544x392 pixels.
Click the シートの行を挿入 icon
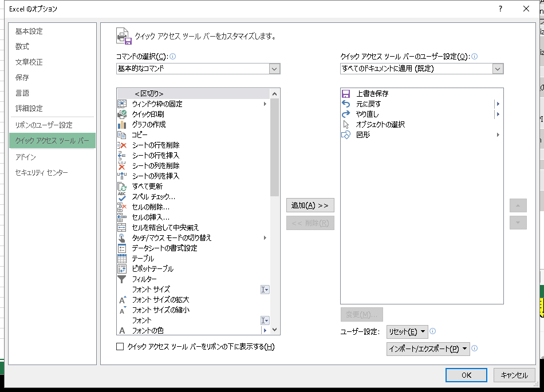[x=122, y=155]
